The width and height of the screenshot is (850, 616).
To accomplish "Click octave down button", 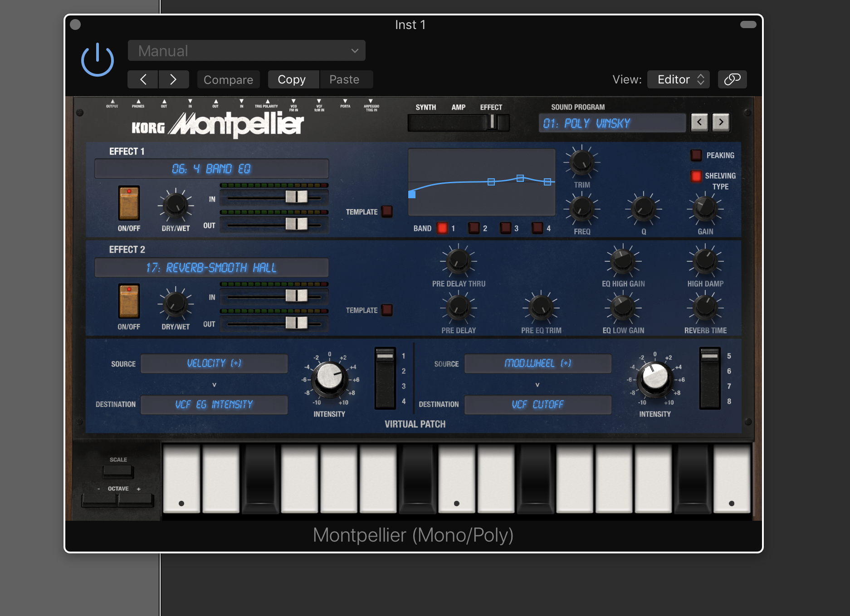I will point(99,500).
